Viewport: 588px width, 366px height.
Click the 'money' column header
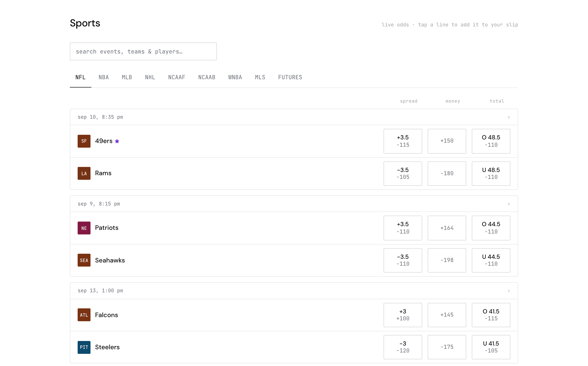453,101
